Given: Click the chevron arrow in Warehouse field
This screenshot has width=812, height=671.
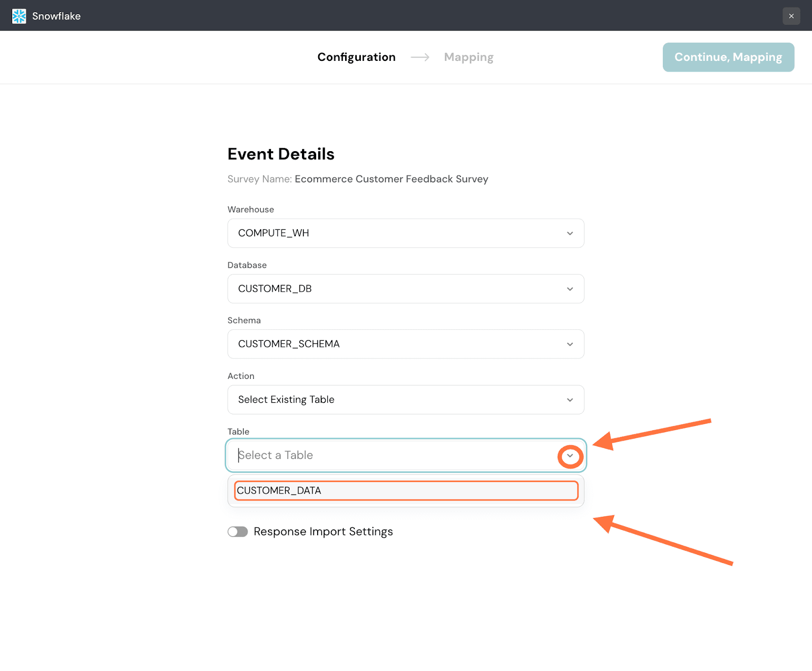Looking at the screenshot, I should [x=569, y=233].
